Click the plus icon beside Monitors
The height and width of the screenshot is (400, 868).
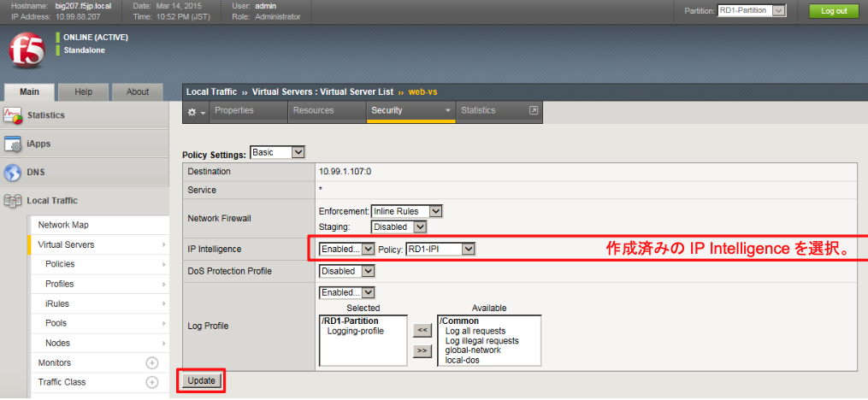[x=151, y=363]
